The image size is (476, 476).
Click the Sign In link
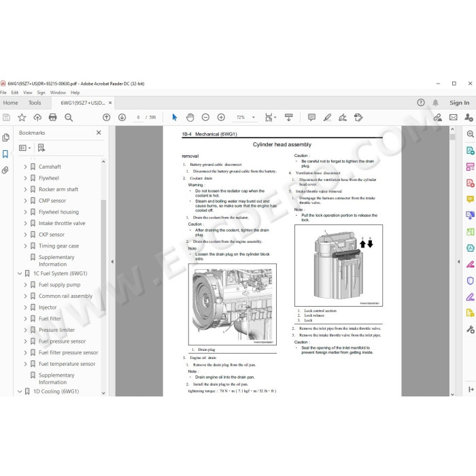click(459, 103)
